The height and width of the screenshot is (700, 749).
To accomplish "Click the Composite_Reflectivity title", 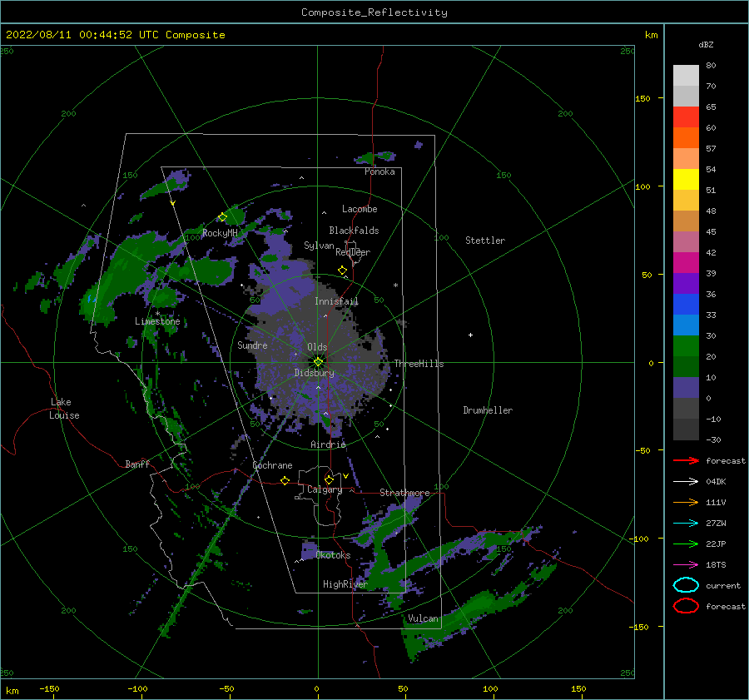I will (374, 12).
